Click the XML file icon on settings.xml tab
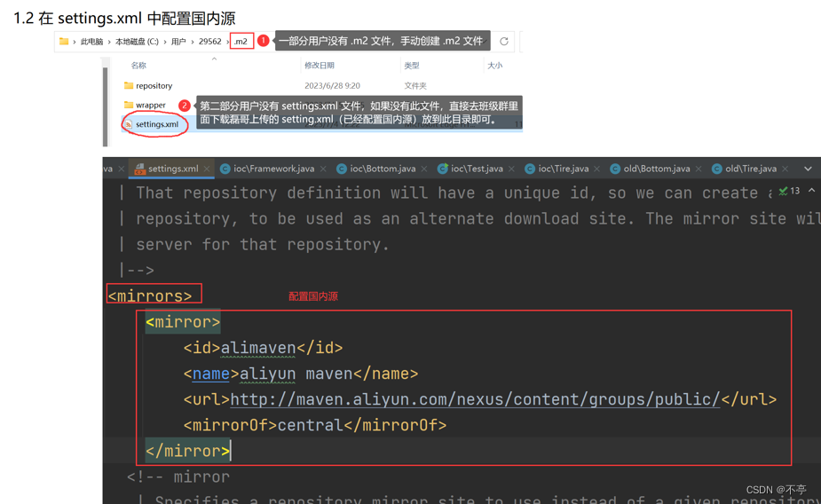 tap(139, 169)
